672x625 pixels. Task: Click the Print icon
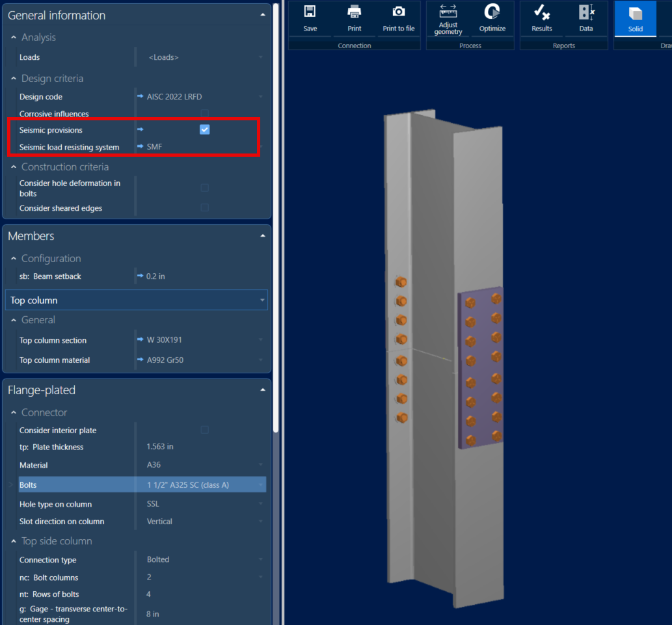tap(355, 18)
